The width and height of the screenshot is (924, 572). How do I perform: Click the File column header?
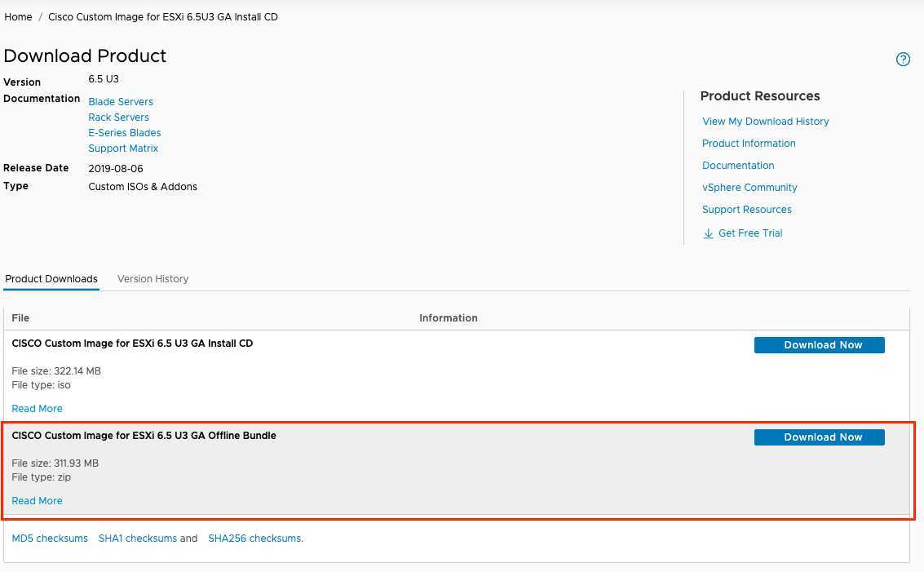pyautogui.click(x=20, y=318)
